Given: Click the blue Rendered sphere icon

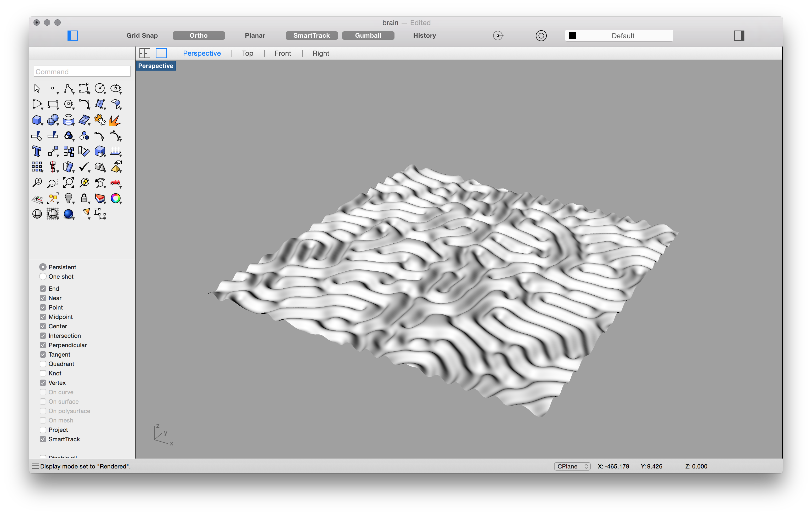Looking at the screenshot, I should click(x=69, y=214).
